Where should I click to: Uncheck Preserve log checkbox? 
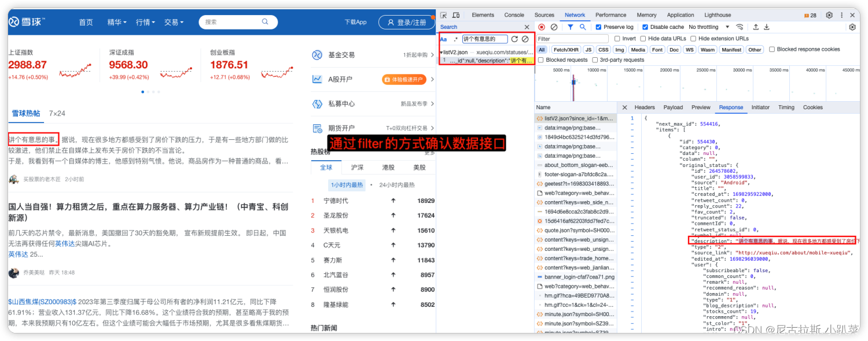click(598, 27)
